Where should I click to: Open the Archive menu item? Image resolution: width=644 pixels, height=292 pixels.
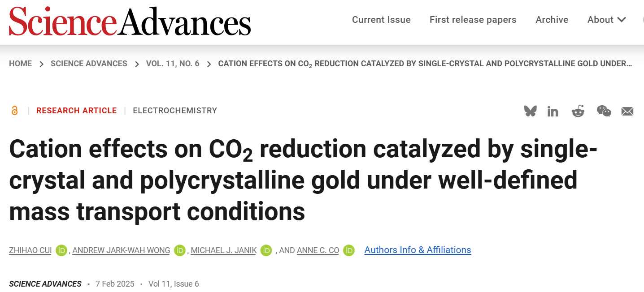(552, 20)
